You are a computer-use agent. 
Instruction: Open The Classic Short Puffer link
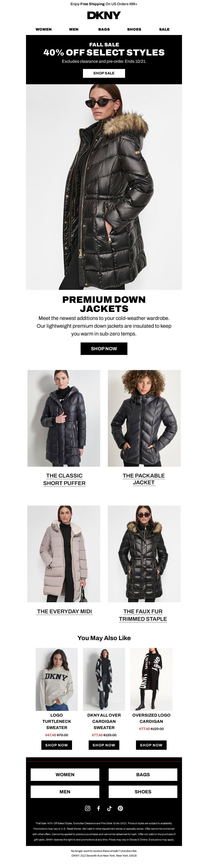64,479
